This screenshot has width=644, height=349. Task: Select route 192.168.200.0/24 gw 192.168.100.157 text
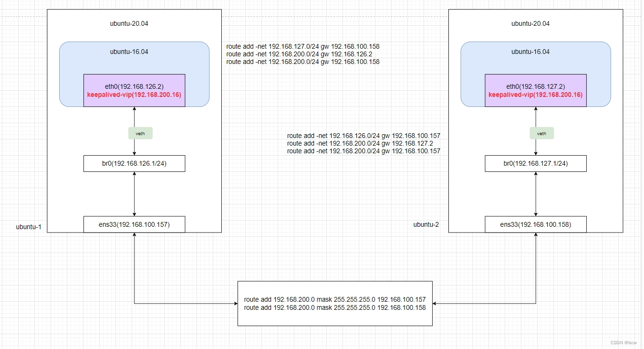click(364, 151)
